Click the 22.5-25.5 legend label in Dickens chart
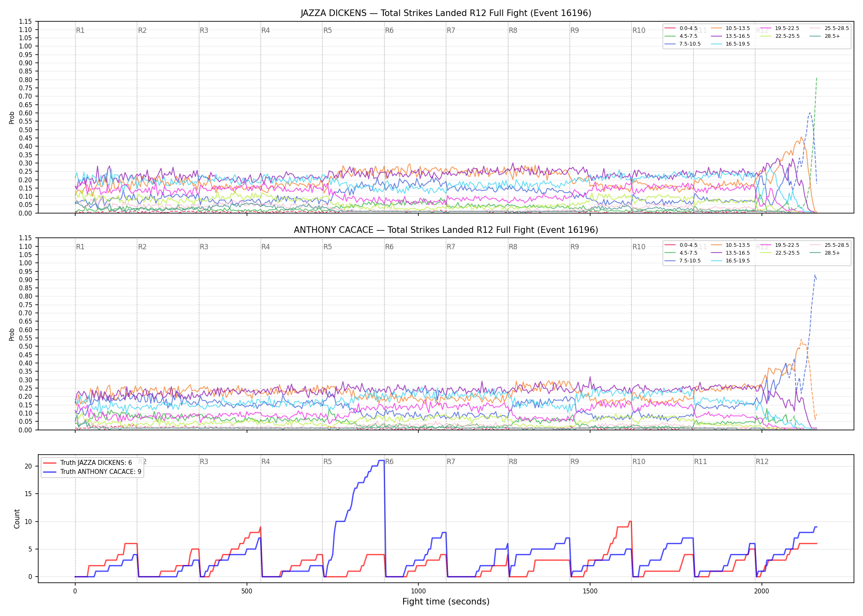The image size is (863, 616). pos(787,36)
